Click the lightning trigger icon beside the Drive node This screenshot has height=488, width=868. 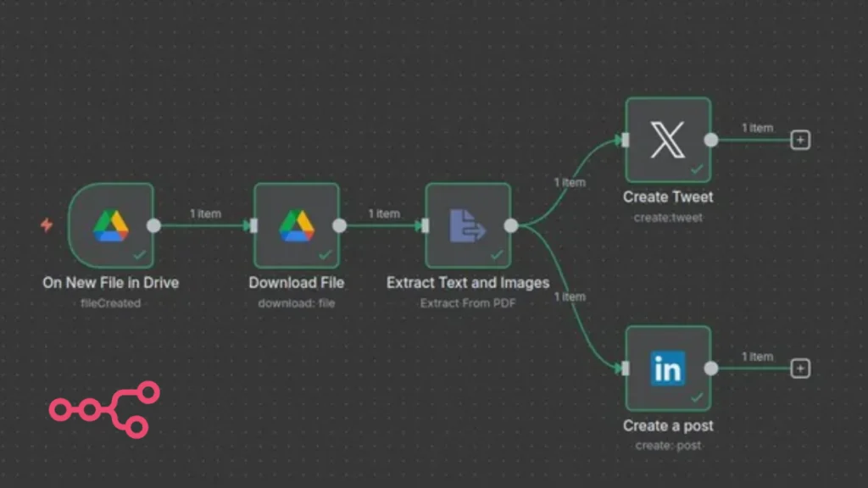coord(47,225)
